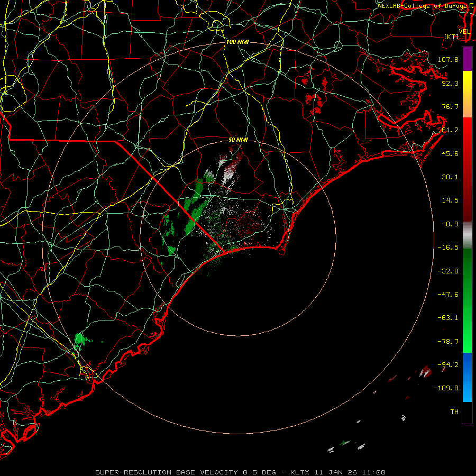Screen dimensions: 476x476
Task: Click the -63.1 legend value
Action: (x=448, y=318)
